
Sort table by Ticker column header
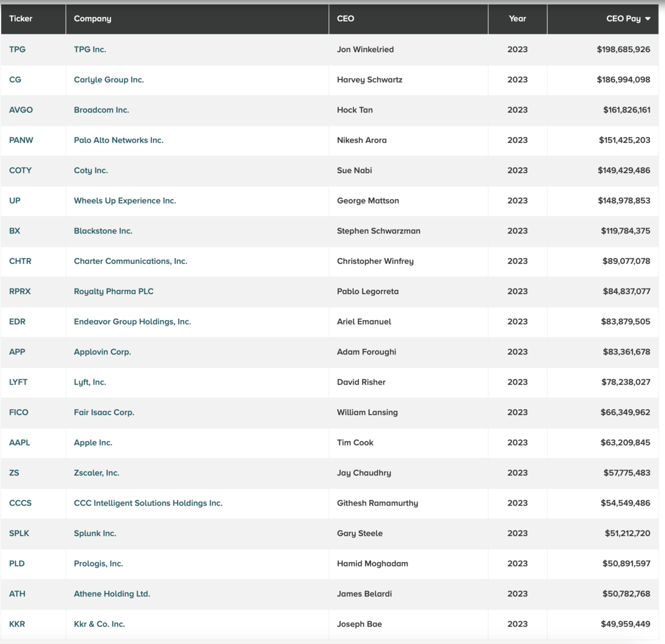(x=21, y=18)
